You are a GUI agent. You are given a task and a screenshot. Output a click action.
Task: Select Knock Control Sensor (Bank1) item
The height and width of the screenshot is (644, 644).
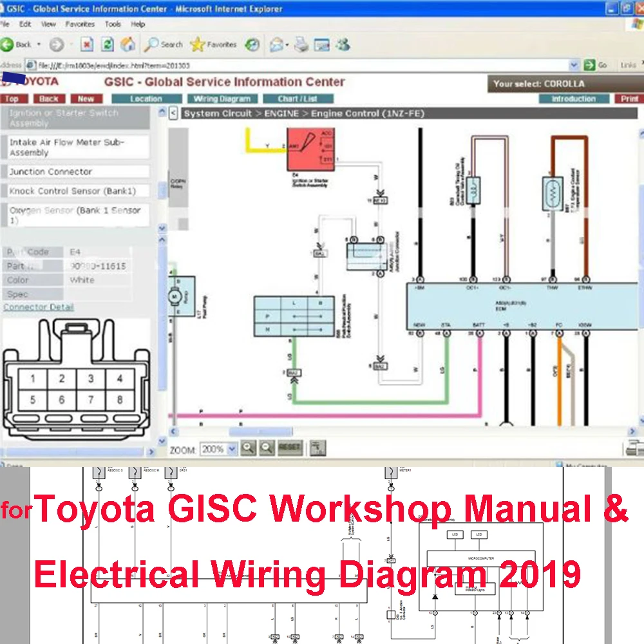(x=76, y=191)
